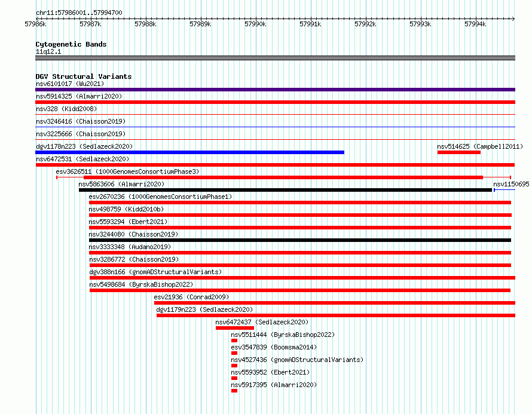The width and height of the screenshot is (532, 414).
Task: Click the 57990k ruler position
Action: pos(255,24)
